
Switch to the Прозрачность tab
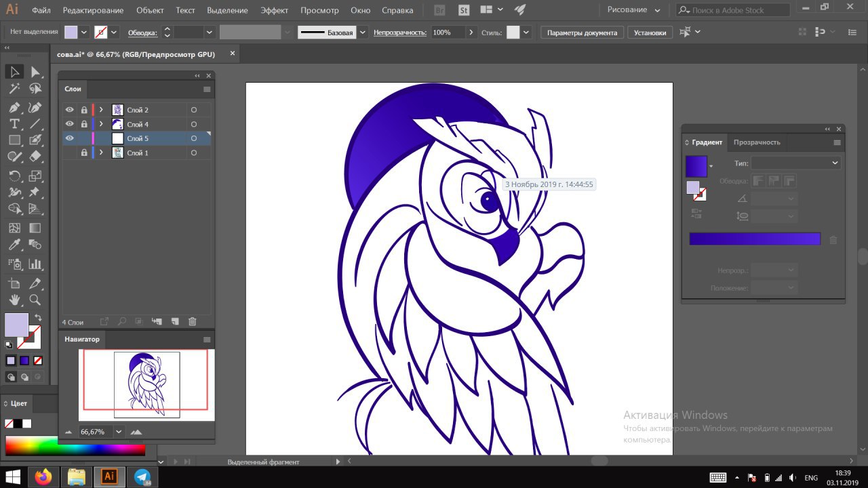757,142
